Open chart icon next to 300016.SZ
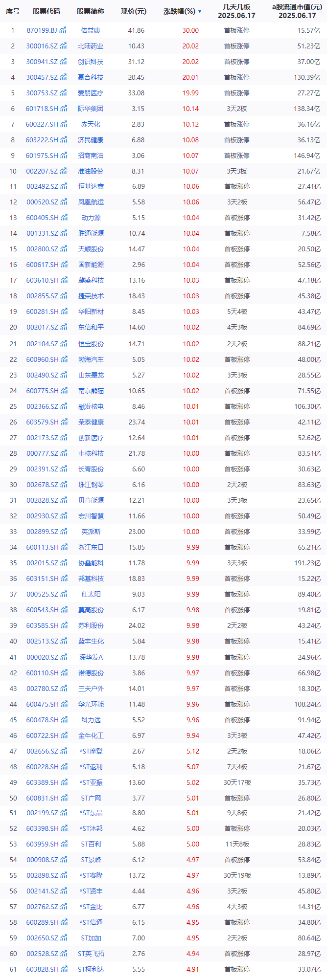The image size is (327, 980). click(64, 46)
